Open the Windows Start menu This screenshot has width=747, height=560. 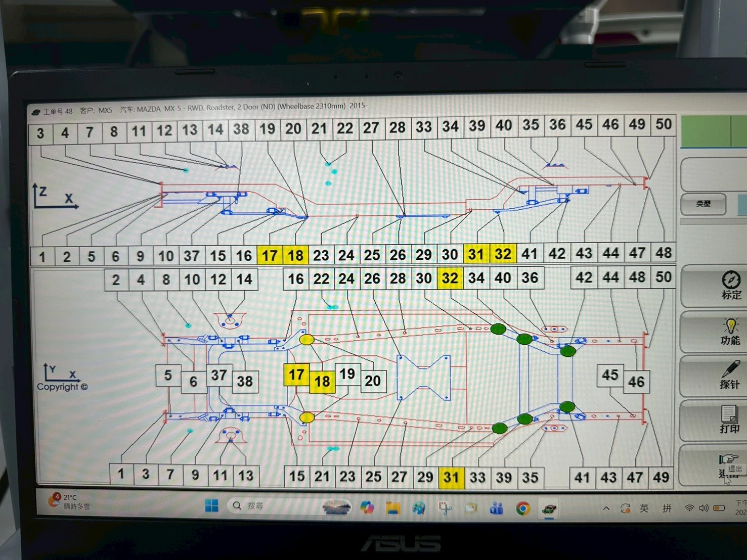pos(212,505)
